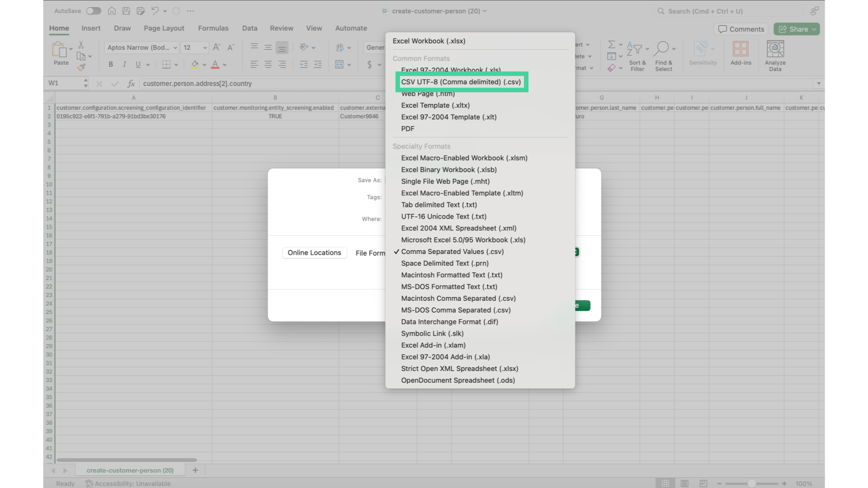Expand the Share button dropdown

coord(814,29)
